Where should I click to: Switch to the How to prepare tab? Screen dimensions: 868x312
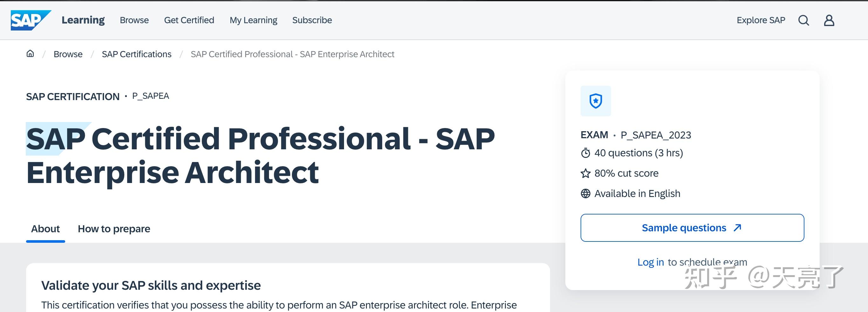tap(114, 229)
